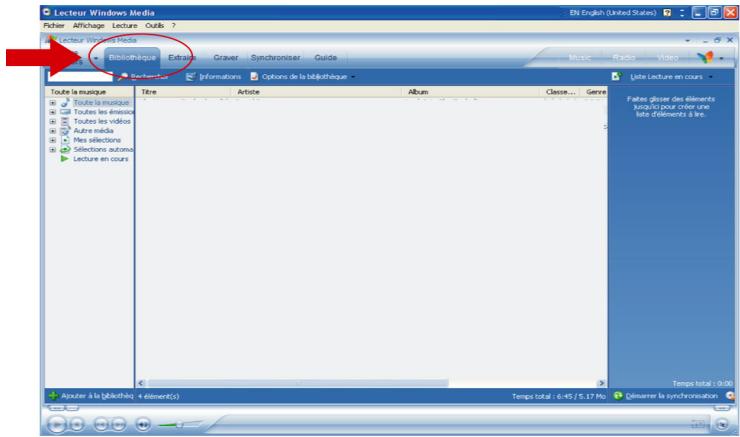740x437 pixels.
Task: Open the dropdown arrow beside the MSN logo
Action: tap(721, 58)
